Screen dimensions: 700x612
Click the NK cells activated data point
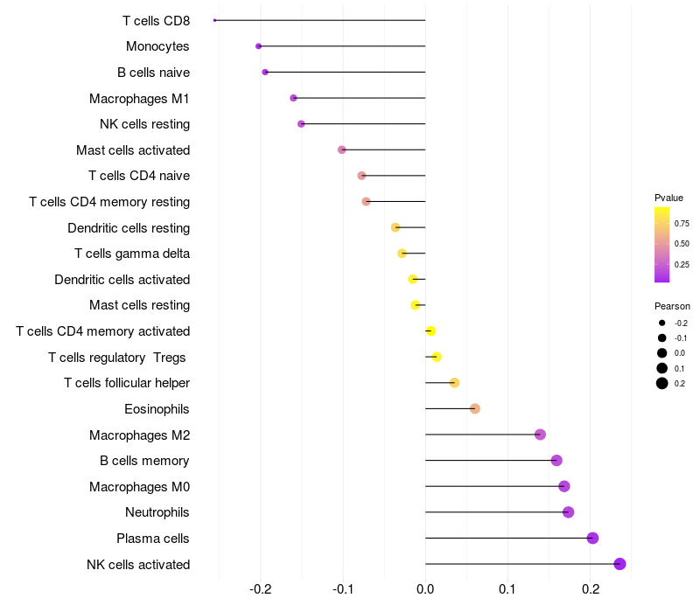click(619, 564)
